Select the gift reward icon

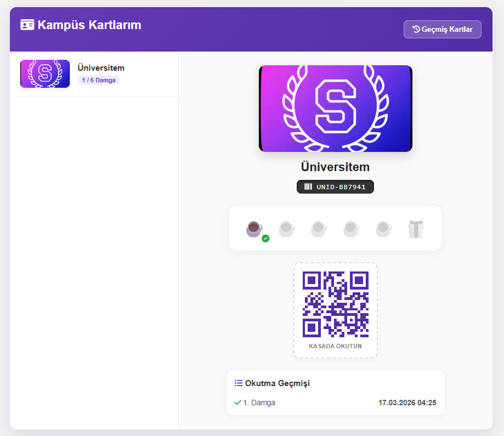(416, 228)
